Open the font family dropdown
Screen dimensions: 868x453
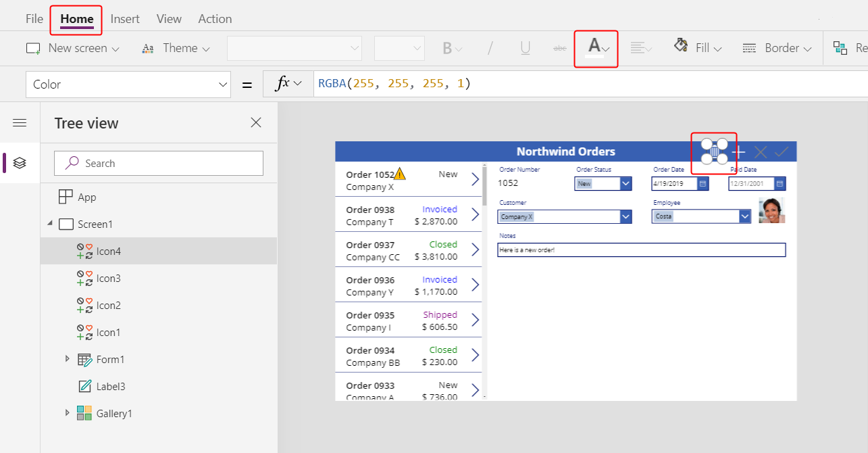295,48
